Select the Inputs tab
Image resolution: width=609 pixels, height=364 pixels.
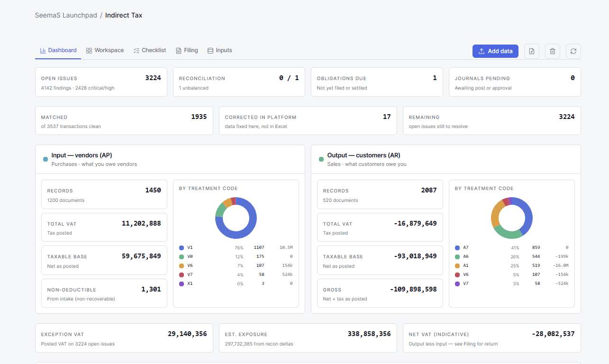click(x=219, y=50)
